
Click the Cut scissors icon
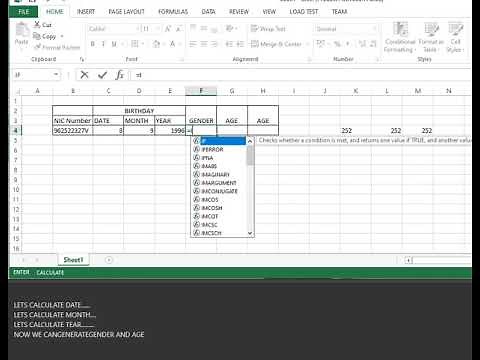[x=37, y=24]
